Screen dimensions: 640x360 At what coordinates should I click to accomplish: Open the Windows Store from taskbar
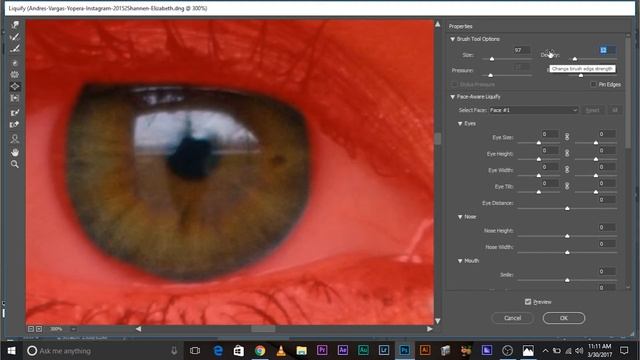pyautogui.click(x=239, y=351)
